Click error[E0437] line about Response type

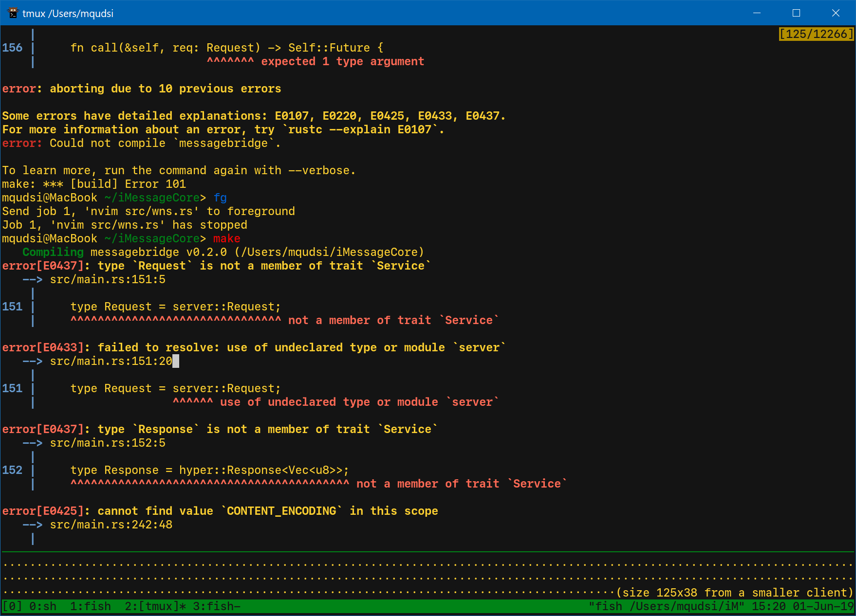pos(220,429)
